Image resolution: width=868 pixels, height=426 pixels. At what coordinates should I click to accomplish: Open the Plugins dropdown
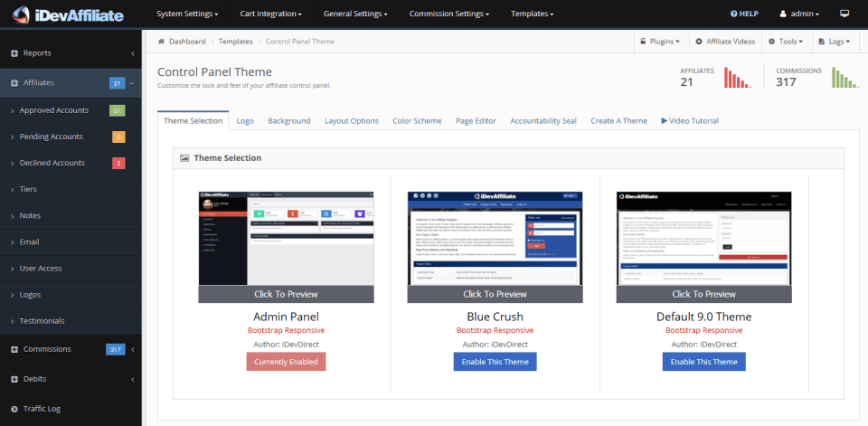[x=660, y=42]
